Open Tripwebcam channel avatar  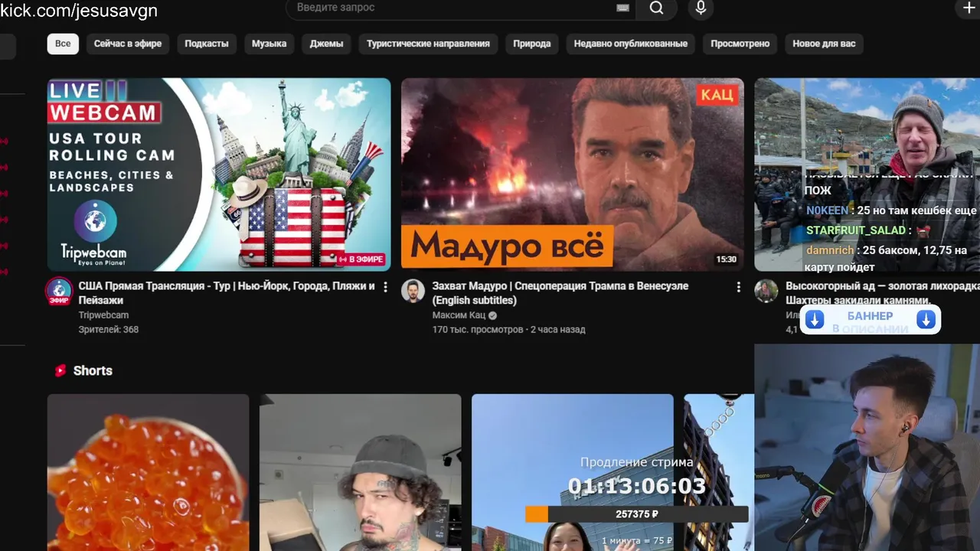pyautogui.click(x=59, y=292)
